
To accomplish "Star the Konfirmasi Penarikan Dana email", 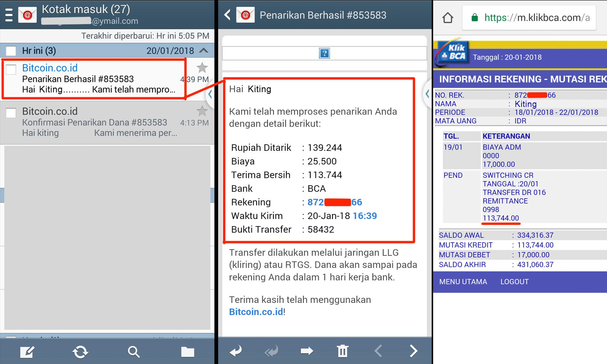I will (x=202, y=111).
